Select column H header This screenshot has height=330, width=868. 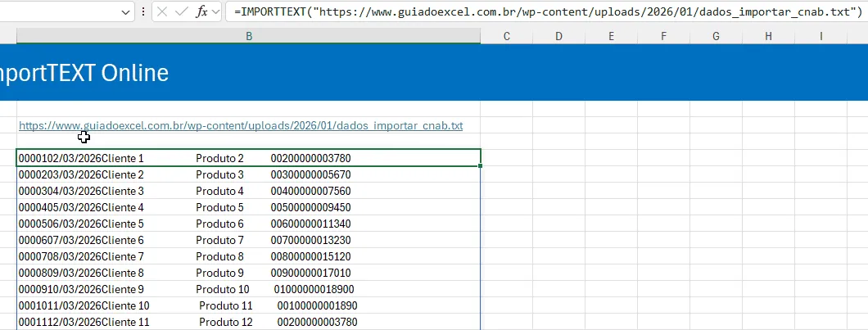tap(768, 36)
